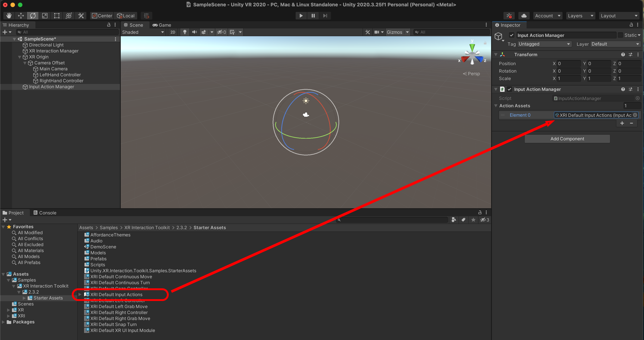Image resolution: width=644 pixels, height=340 pixels.
Task: Select the Rotate tool
Action: [x=33, y=16]
